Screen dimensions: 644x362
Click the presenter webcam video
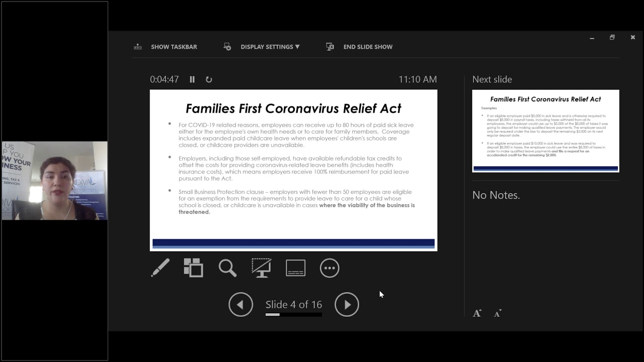[54, 180]
